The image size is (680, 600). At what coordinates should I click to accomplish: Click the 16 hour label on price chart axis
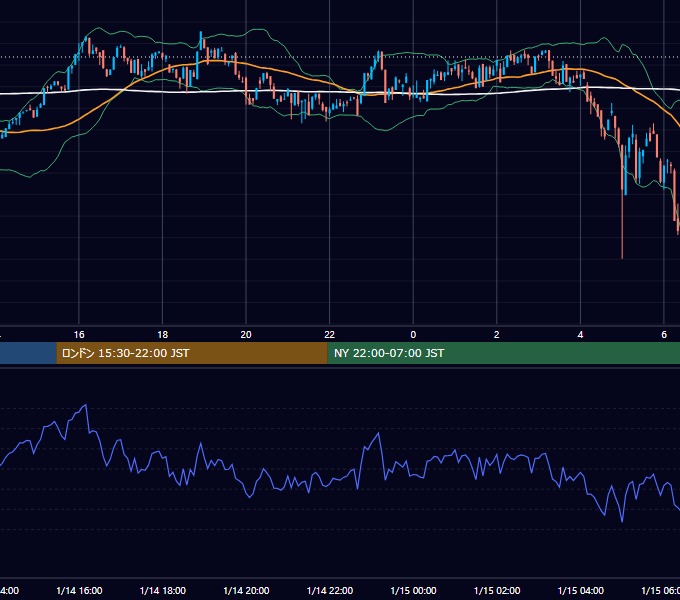[x=79, y=335]
